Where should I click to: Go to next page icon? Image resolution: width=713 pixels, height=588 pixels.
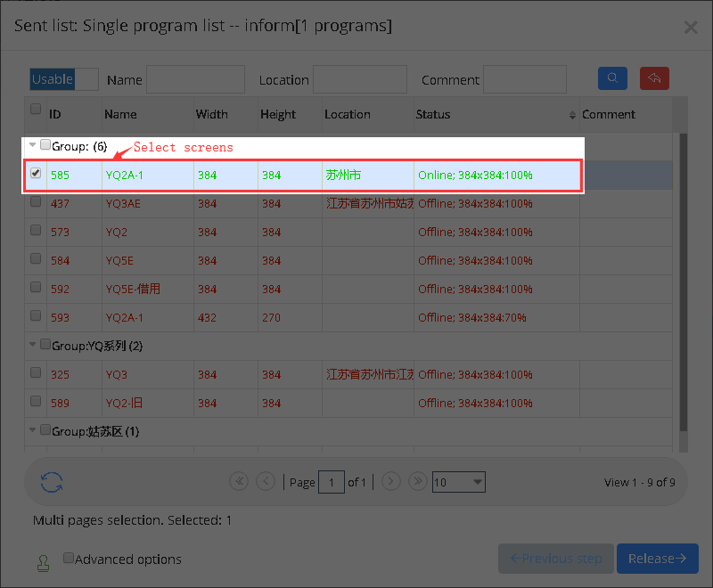tap(391, 481)
